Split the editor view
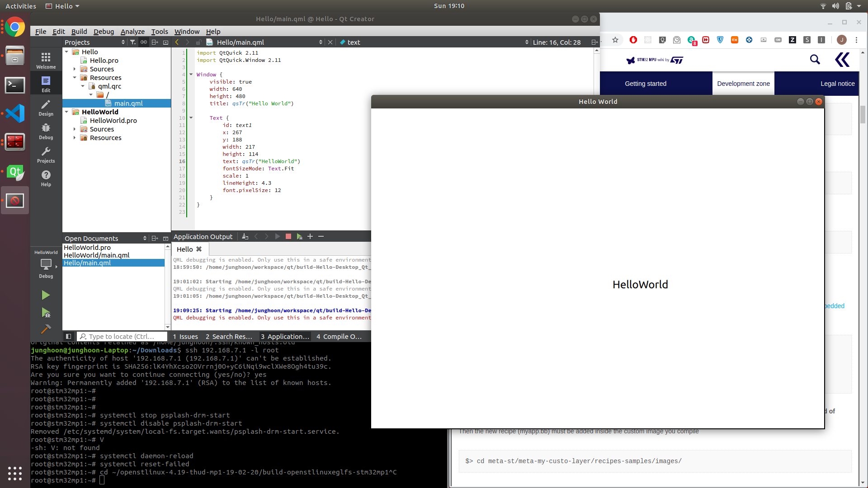Viewport: 868px width, 488px height. [x=594, y=42]
